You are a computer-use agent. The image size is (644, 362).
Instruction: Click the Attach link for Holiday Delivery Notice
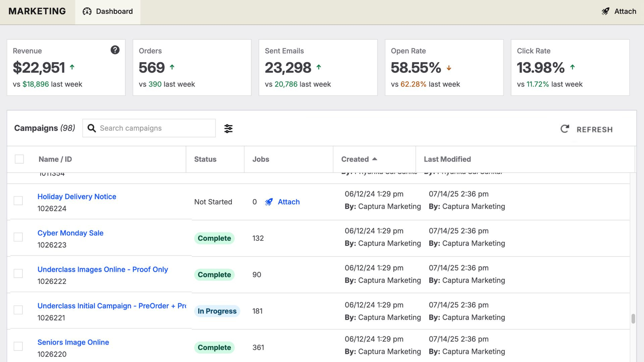[x=288, y=202]
